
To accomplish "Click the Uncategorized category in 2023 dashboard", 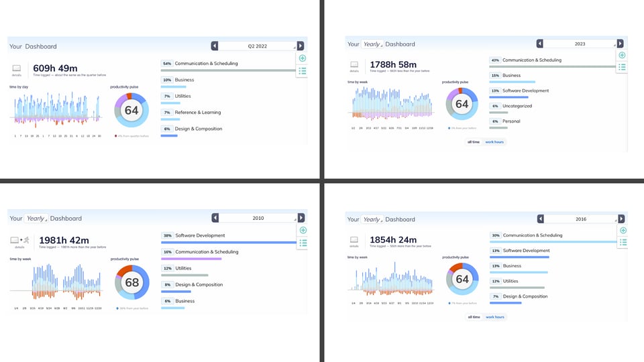I will 517,106.
